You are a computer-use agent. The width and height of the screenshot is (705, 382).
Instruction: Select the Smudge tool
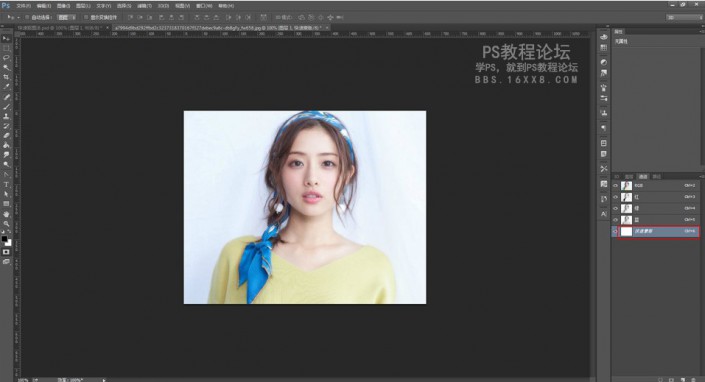(6, 155)
